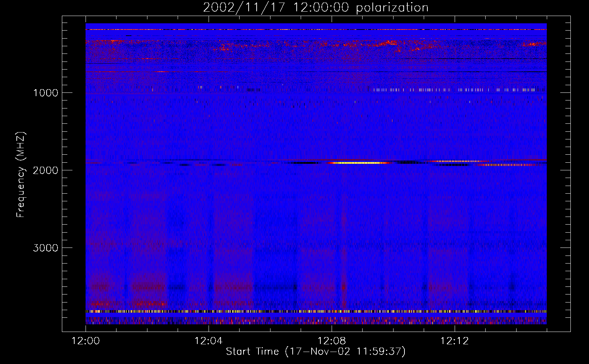Click the 12:08 time tick label
The image size is (589, 364).
click(x=332, y=341)
